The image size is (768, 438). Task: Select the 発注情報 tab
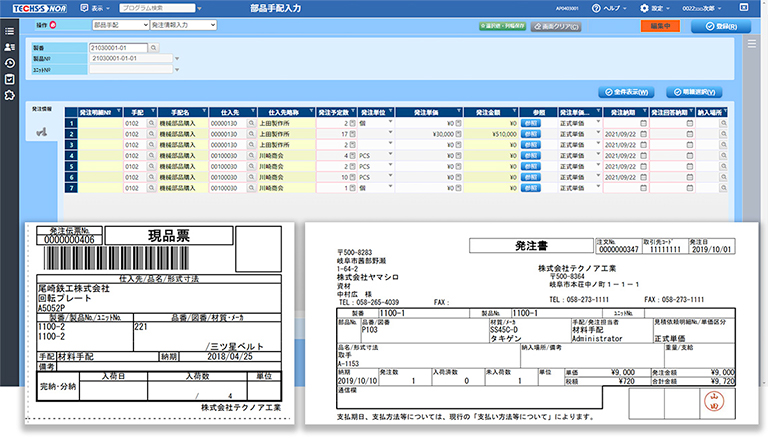[42, 107]
